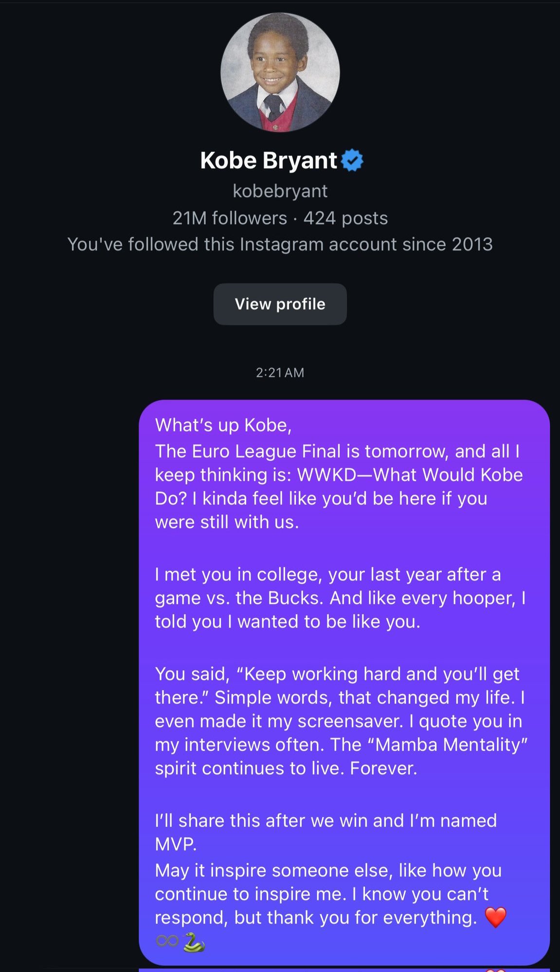This screenshot has width=560, height=972.
Task: Click the blue verified badge
Action: [352, 161]
